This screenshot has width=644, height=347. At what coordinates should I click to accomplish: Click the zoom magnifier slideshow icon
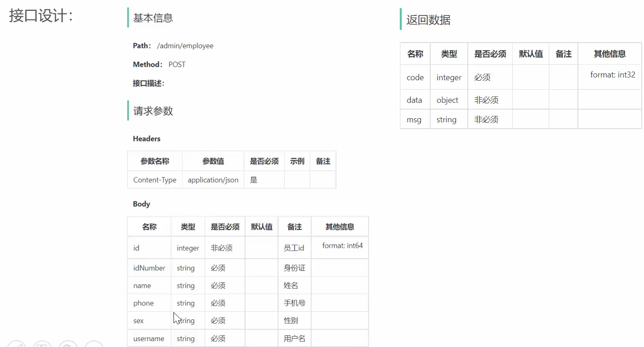[x=68, y=345]
